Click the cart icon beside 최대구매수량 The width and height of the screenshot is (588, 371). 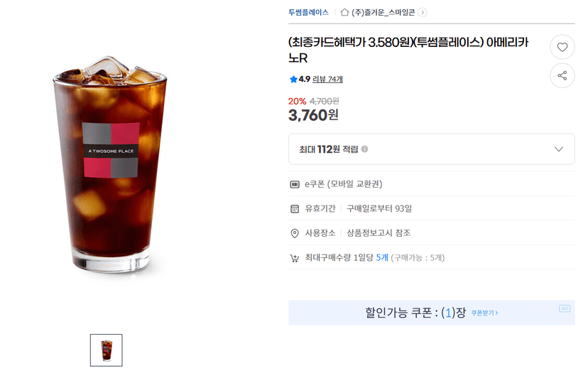tap(295, 258)
